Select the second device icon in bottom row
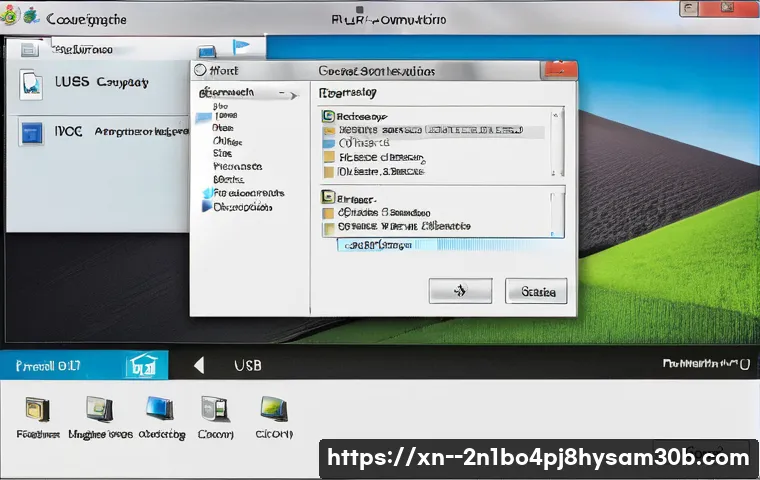Screen dimensions: 760x480 coord(99,409)
